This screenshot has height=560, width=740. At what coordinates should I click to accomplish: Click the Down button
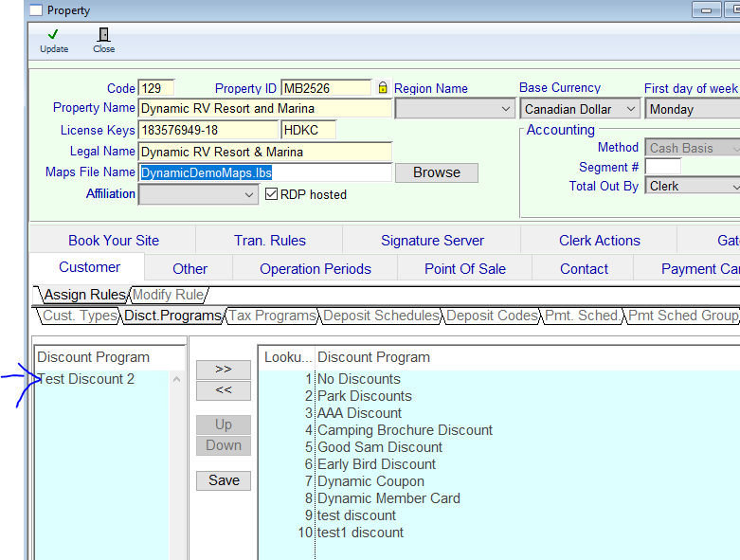[x=224, y=445]
